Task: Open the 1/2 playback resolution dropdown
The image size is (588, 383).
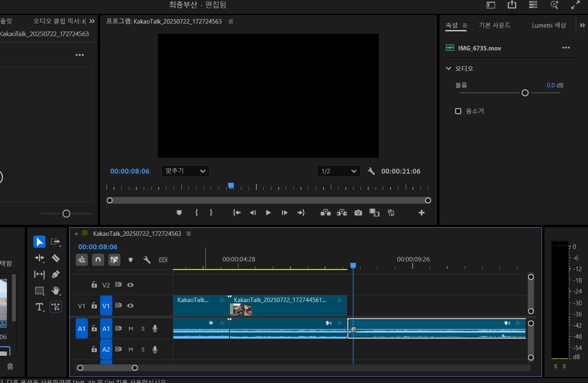Action: 339,171
